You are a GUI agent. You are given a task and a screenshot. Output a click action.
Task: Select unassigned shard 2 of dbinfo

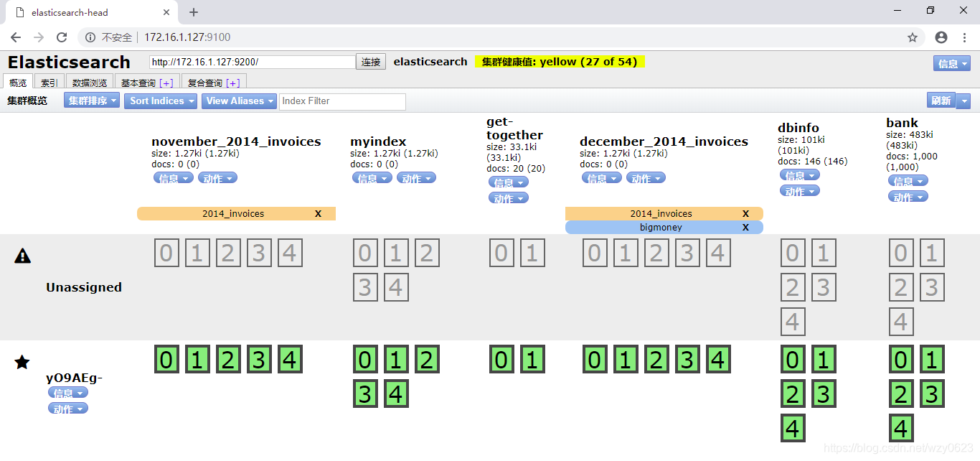pos(793,287)
